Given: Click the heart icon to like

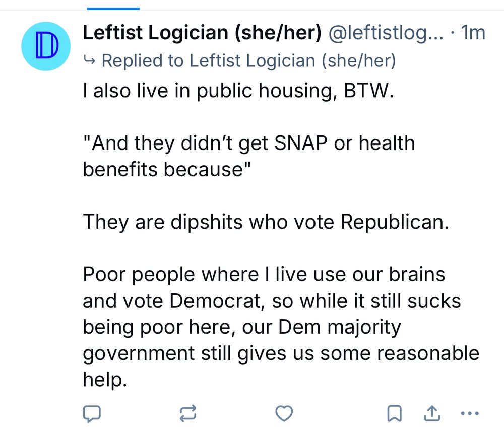Looking at the screenshot, I should 284,414.
